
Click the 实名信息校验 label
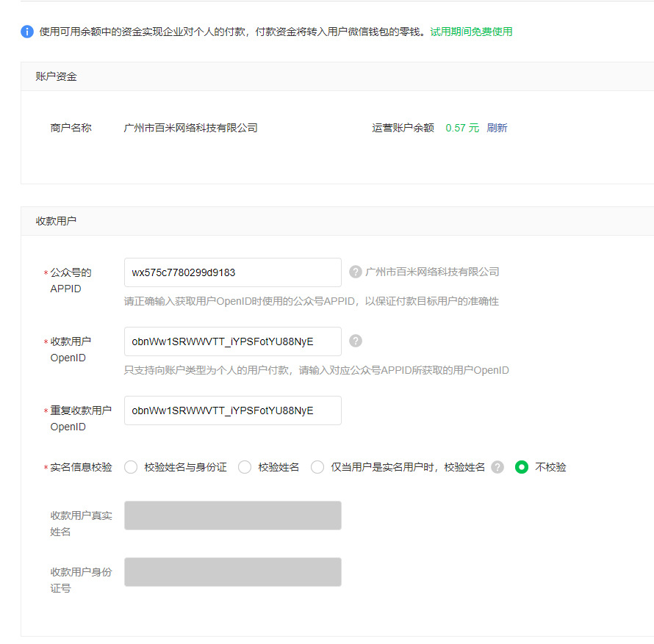pyautogui.click(x=82, y=467)
